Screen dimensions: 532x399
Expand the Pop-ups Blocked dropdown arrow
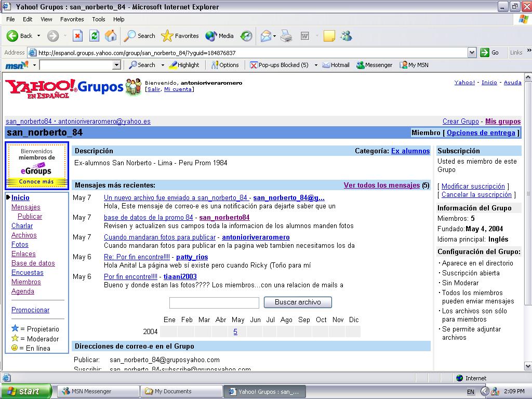(316, 65)
